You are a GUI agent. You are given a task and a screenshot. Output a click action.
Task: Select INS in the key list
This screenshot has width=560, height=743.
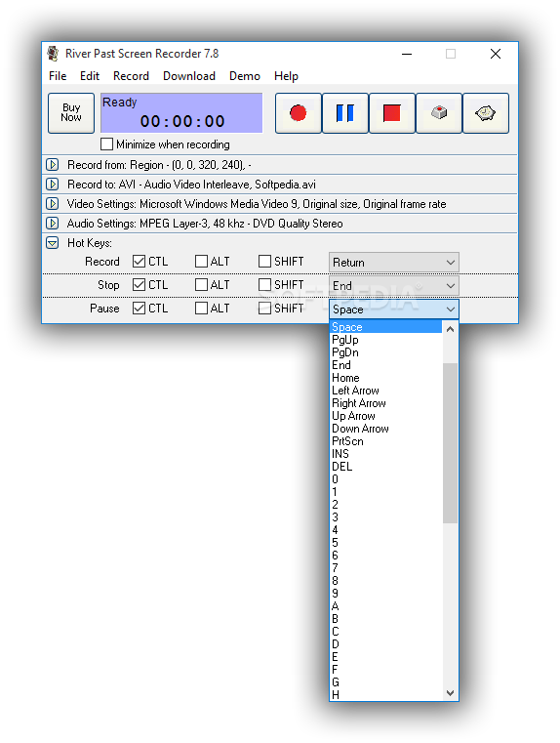[x=385, y=454]
